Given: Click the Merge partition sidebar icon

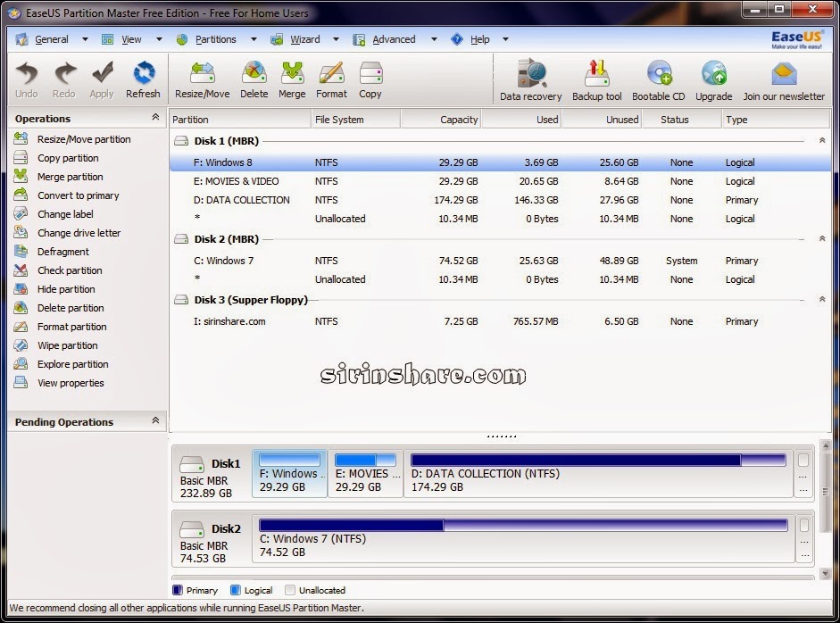Looking at the screenshot, I should [x=21, y=176].
